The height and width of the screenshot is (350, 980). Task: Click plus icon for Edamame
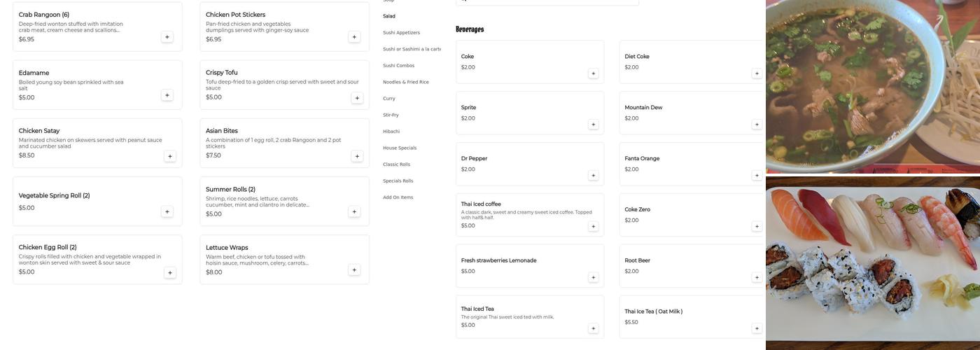pyautogui.click(x=167, y=95)
